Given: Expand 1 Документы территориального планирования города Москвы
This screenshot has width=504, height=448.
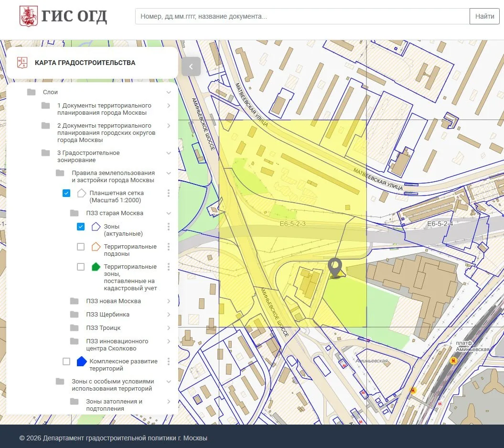Looking at the screenshot, I should pyautogui.click(x=169, y=106).
